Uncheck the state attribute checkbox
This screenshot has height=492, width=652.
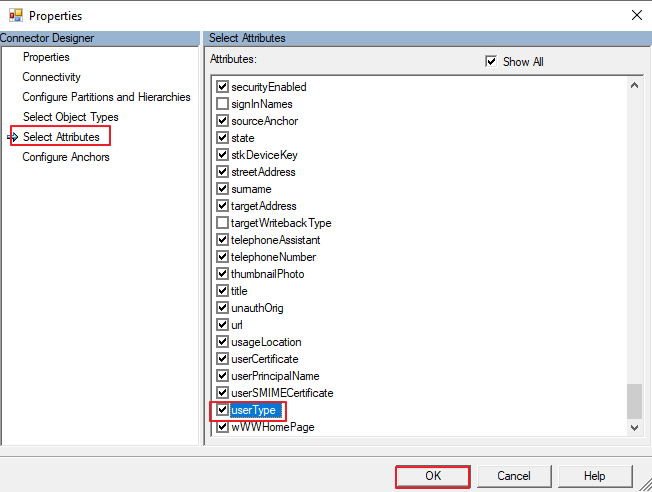(222, 138)
